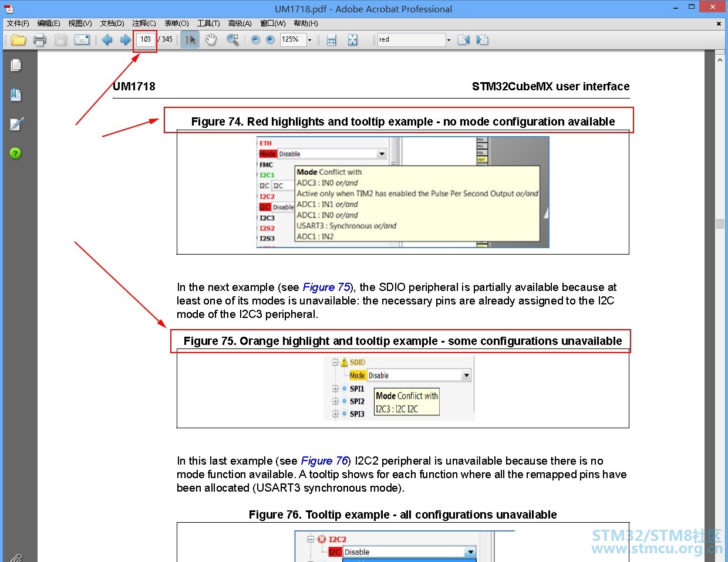Click the page number field showing 103
This screenshot has height=562, width=728.
click(x=146, y=39)
